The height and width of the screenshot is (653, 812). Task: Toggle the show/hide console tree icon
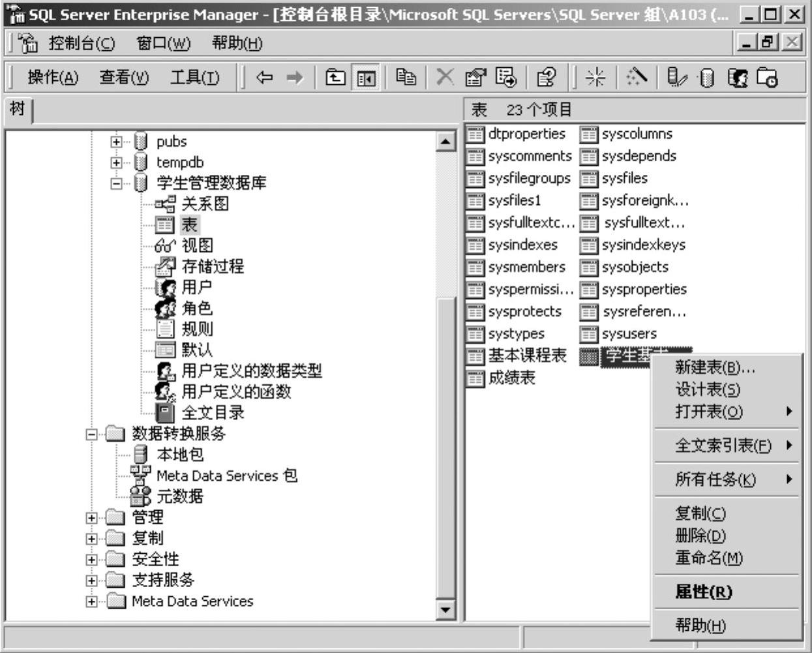tap(366, 78)
